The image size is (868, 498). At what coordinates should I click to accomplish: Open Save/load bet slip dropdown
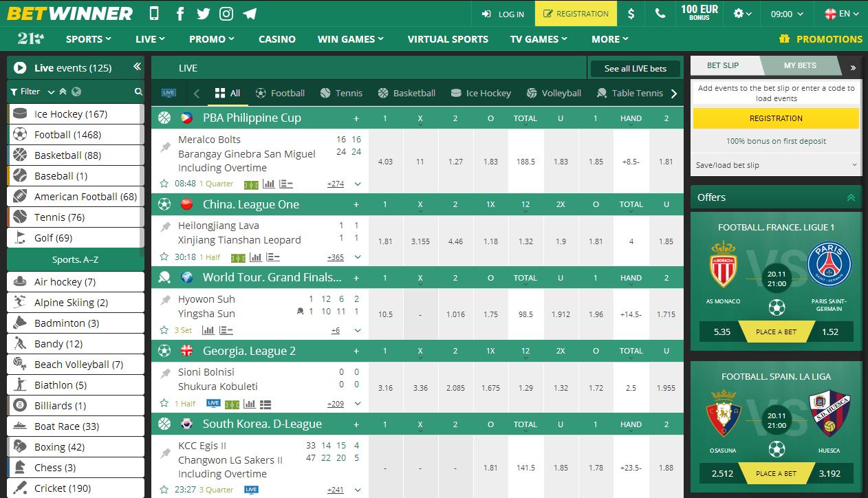click(776, 165)
